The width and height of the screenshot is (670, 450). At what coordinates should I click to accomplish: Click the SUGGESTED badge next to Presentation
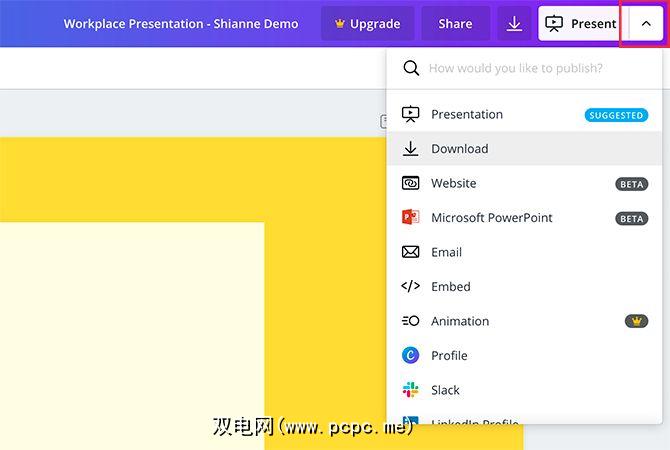click(616, 115)
